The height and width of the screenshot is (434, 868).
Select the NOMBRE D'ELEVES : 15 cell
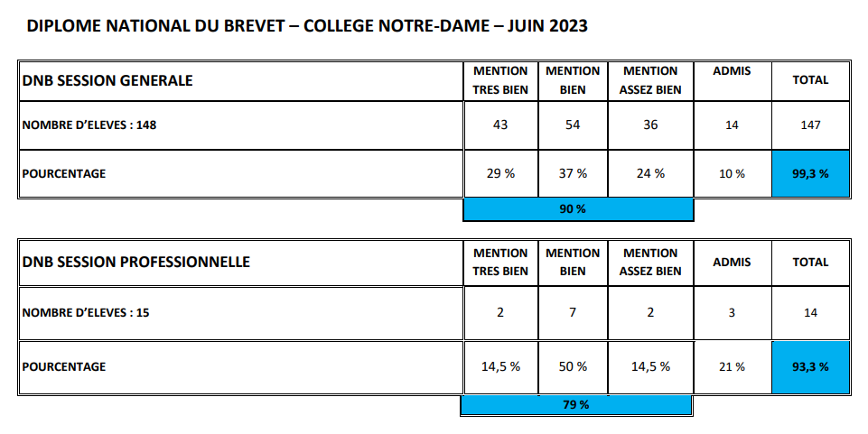pyautogui.click(x=241, y=313)
